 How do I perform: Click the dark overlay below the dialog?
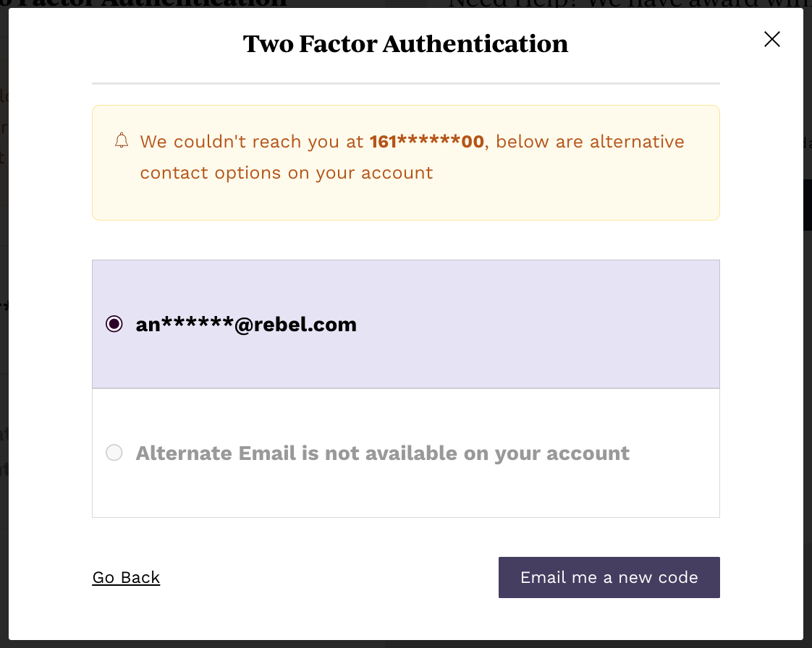tap(406, 644)
